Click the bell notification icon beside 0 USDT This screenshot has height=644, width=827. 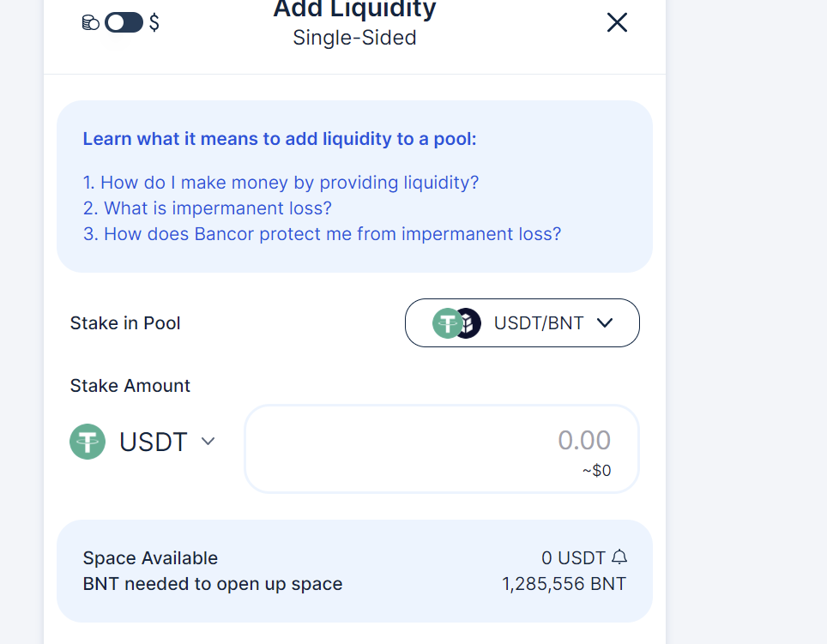pyautogui.click(x=619, y=557)
